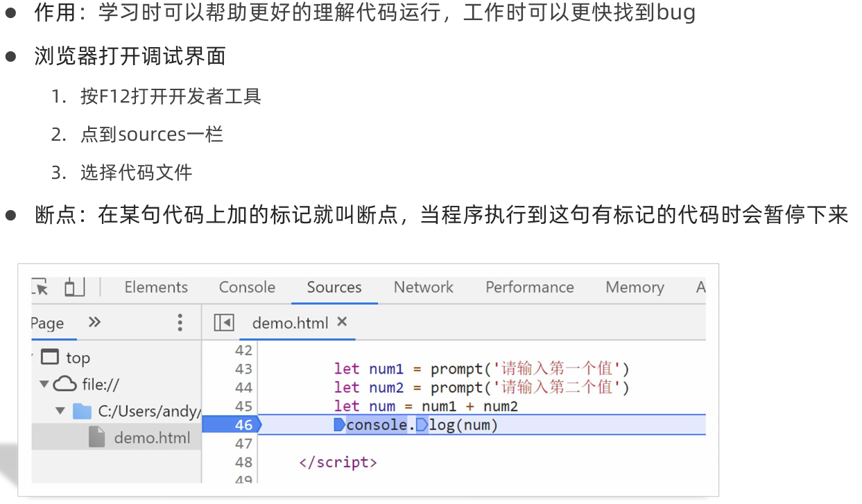Screen dimensions: 862x504
Task: Click the log(num) code text
Action: pos(463,425)
